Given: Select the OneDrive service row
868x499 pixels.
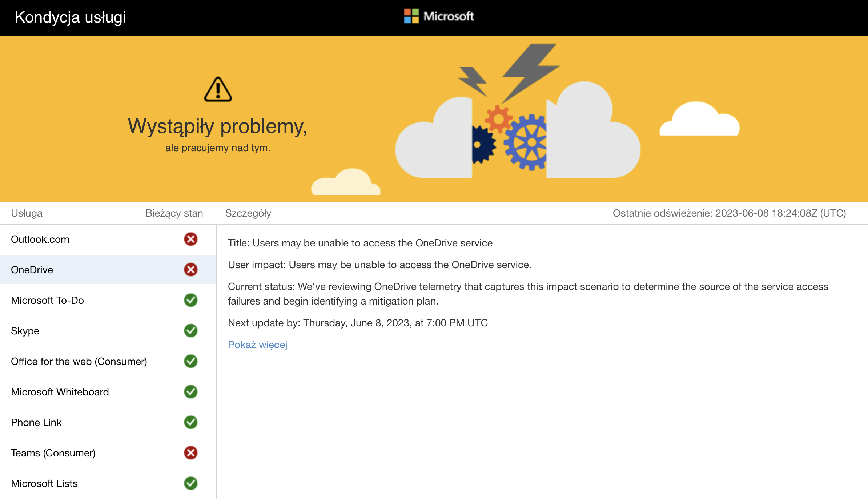Looking at the screenshot, I should [x=32, y=270].
